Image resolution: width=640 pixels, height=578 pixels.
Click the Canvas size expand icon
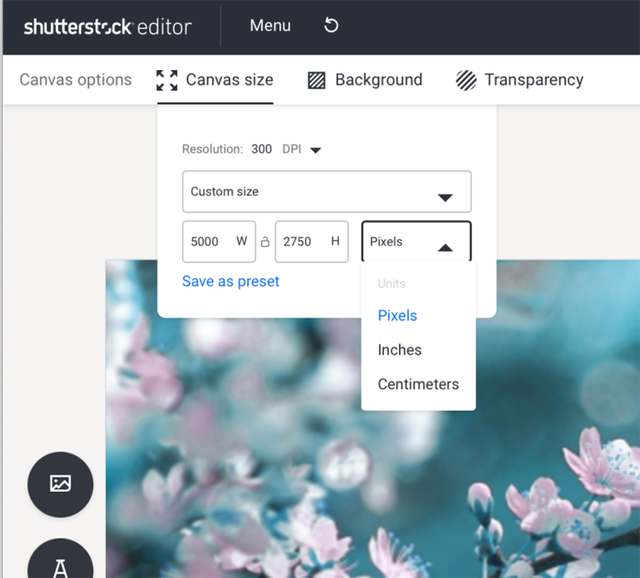pyautogui.click(x=167, y=80)
